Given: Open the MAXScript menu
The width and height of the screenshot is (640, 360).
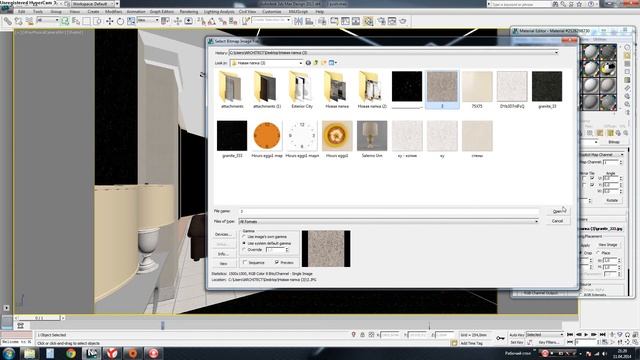Looking at the screenshot, I should coord(298,11).
